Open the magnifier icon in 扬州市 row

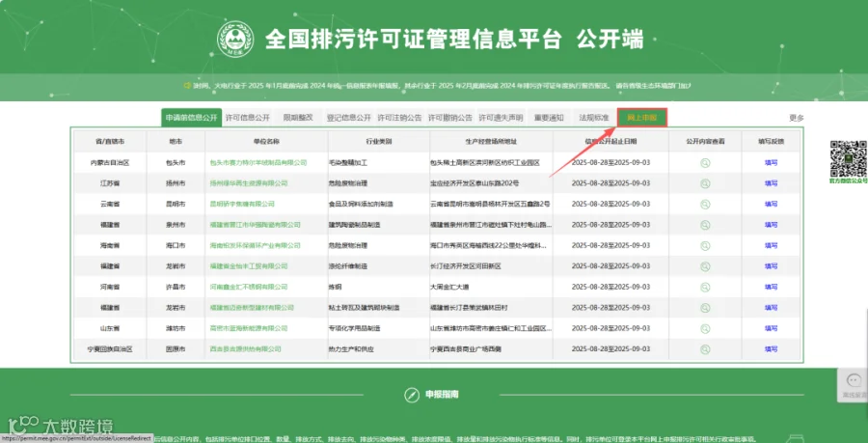pos(705,183)
